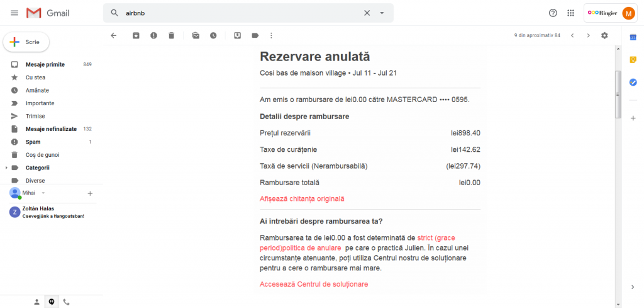The height and width of the screenshot is (308, 644).
Task: Open the Settings gear
Action: coord(604,36)
